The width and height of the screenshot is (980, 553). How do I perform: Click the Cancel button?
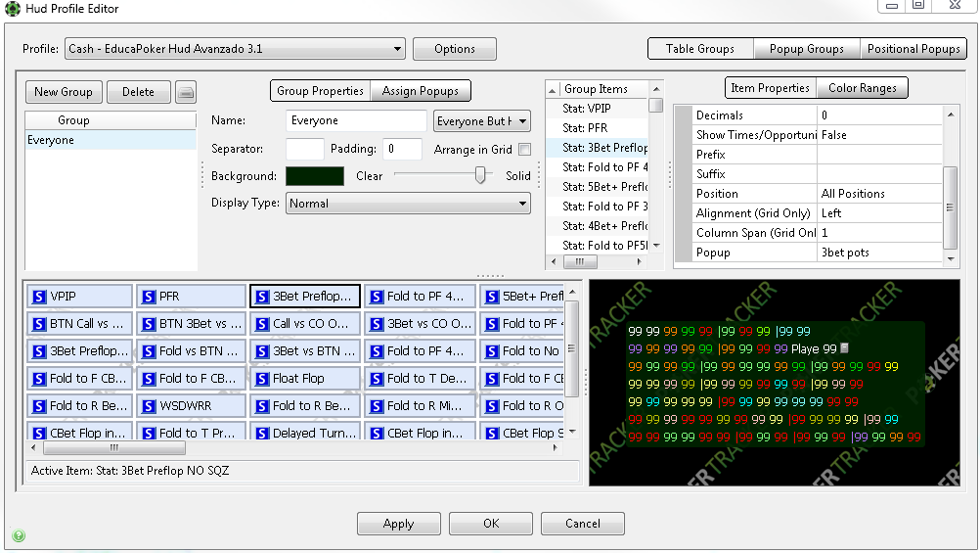point(583,524)
